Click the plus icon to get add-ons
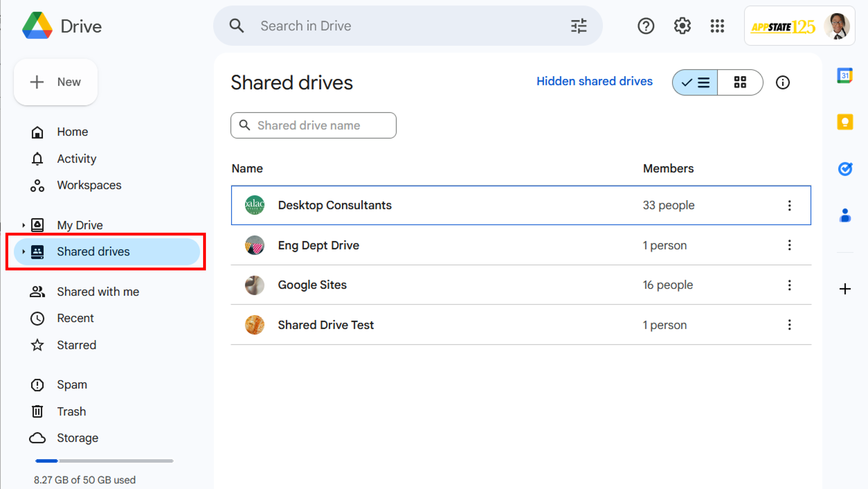868x489 pixels. 845,289
